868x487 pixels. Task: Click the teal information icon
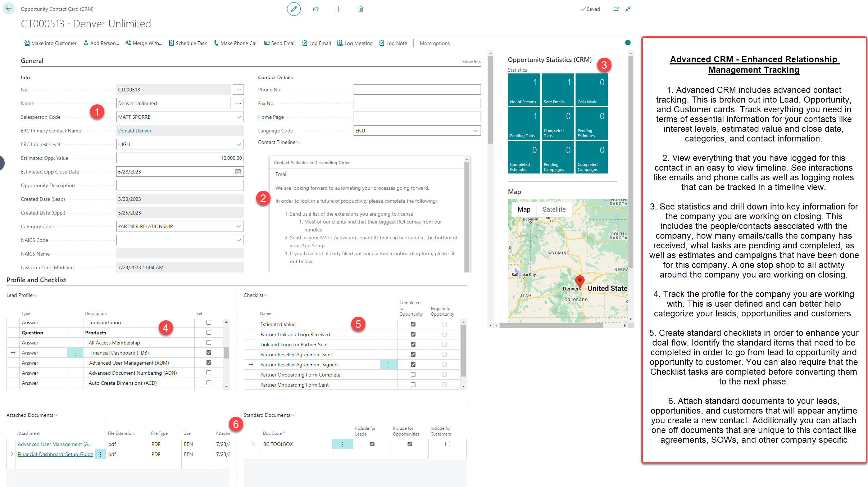pos(628,43)
